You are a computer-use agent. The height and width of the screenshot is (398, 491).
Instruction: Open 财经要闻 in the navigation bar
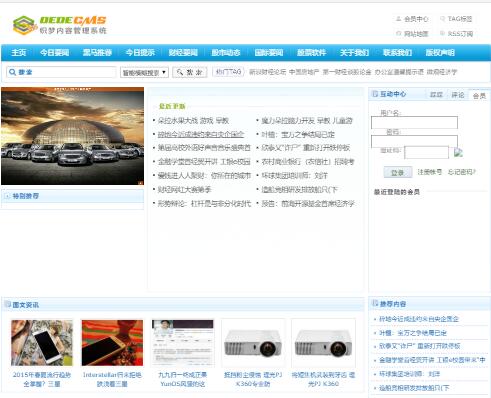pos(183,53)
